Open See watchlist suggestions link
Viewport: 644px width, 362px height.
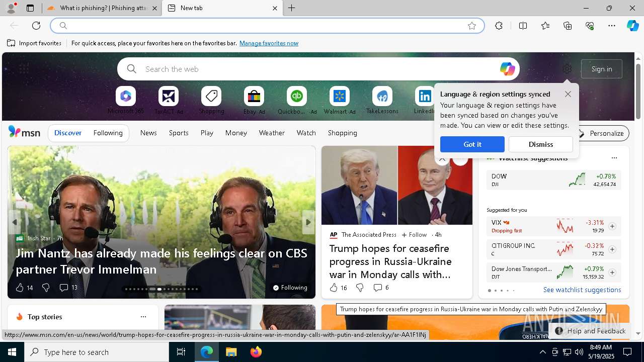point(582,290)
